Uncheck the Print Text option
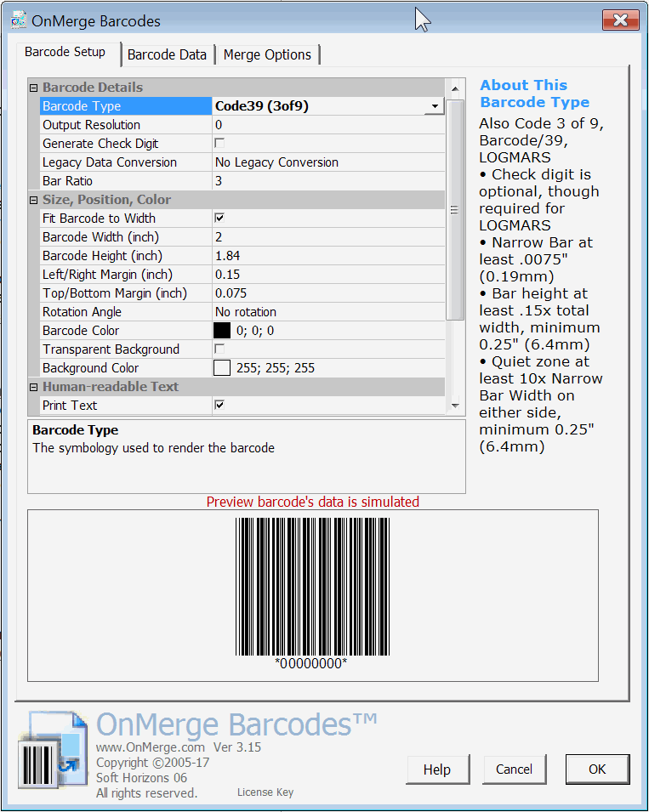Image resolution: width=649 pixels, height=812 pixels. coord(219,406)
